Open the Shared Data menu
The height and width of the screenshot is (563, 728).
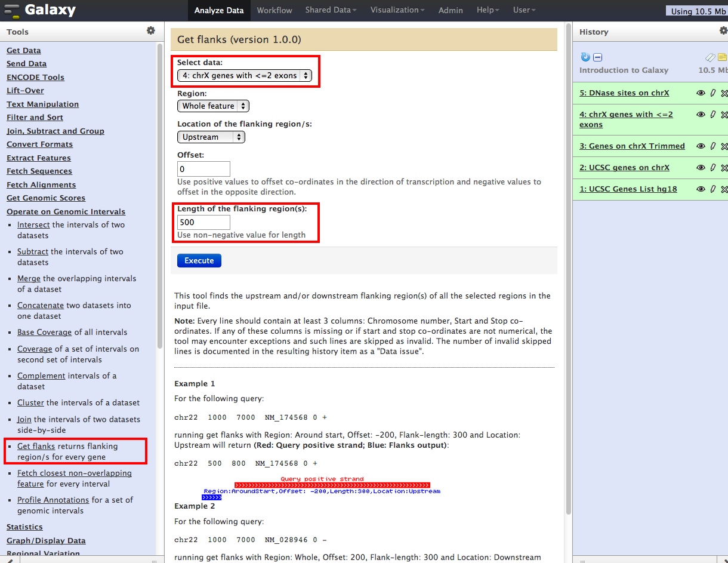tap(331, 10)
